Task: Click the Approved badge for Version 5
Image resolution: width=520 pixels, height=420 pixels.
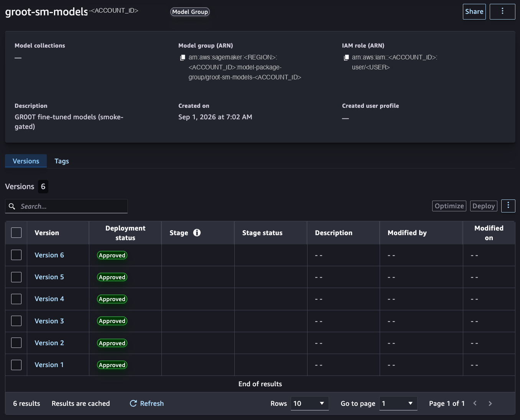Action: [x=112, y=277]
